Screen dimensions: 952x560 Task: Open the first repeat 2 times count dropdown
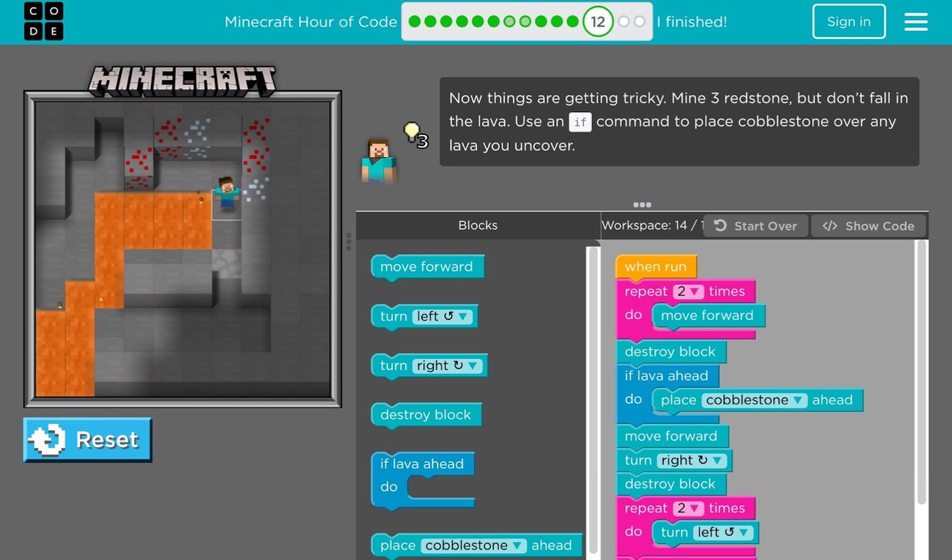(687, 291)
